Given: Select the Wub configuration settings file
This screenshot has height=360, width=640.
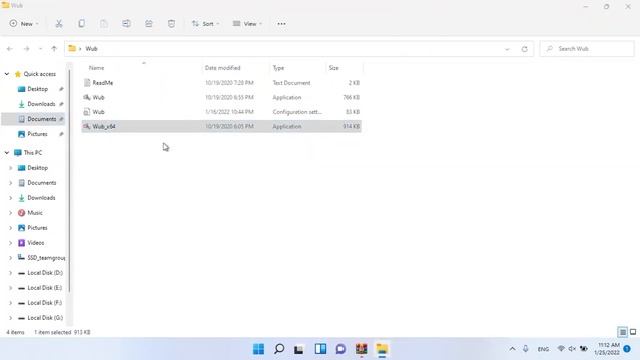Looking at the screenshot, I should click(222, 112).
